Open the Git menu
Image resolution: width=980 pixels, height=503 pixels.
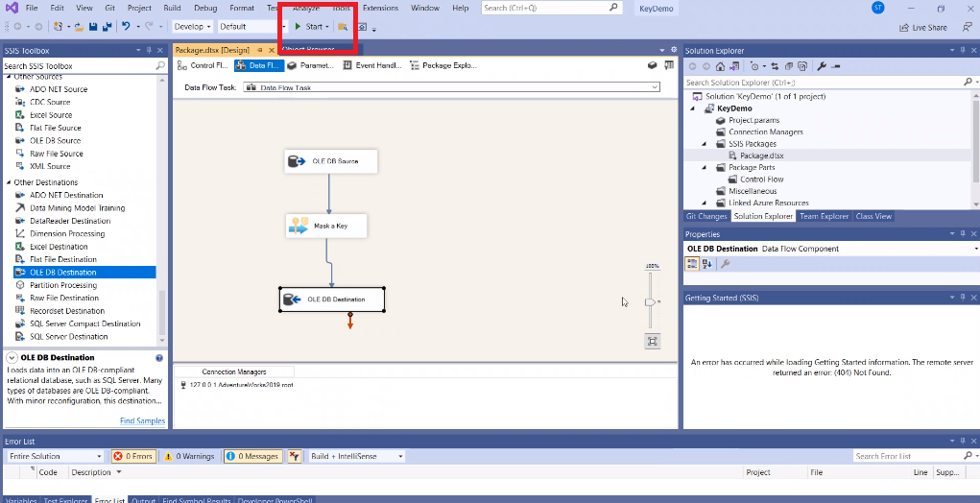[x=109, y=8]
